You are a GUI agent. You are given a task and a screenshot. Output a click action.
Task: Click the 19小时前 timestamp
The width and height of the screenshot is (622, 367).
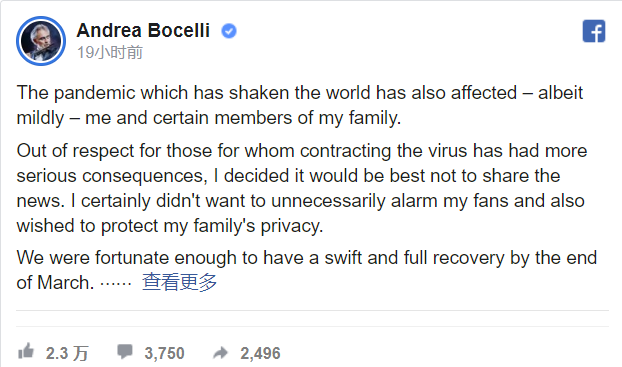[110, 52]
